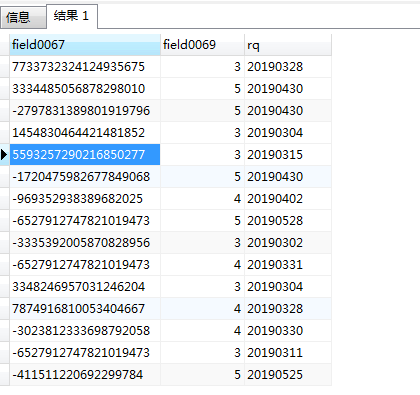Viewport: 420px width, 395px height.
Task: Select -652791247821019473 in the 20190528 row
Action: [85, 221]
